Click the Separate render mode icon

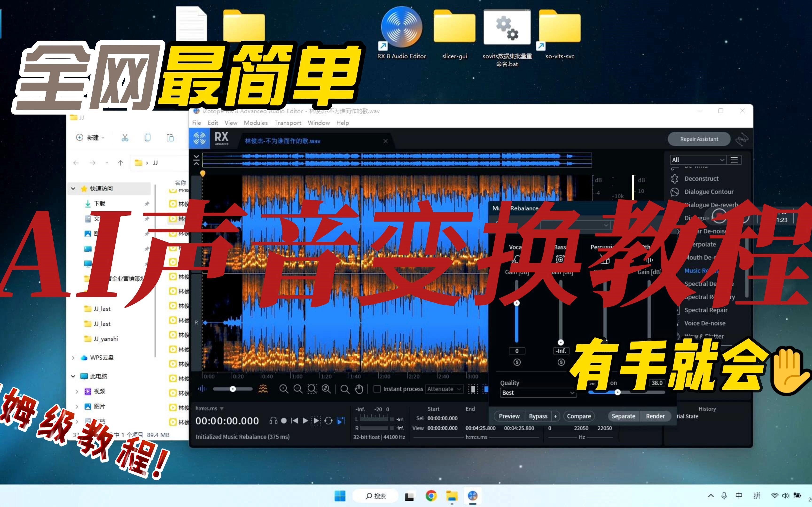click(x=623, y=416)
